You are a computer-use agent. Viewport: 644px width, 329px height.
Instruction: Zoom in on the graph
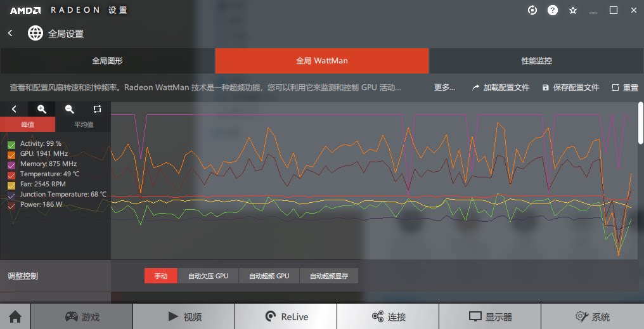click(x=41, y=109)
